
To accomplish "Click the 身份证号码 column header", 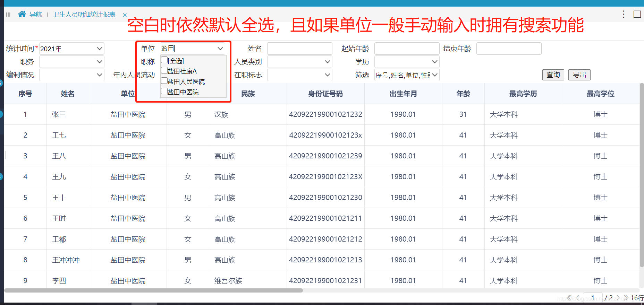I will pyautogui.click(x=325, y=94).
